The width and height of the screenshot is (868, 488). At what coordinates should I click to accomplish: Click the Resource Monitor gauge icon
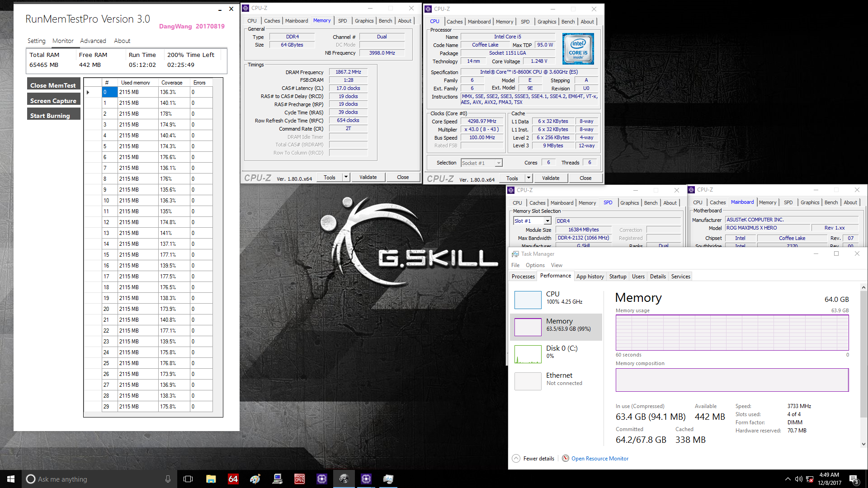565,458
